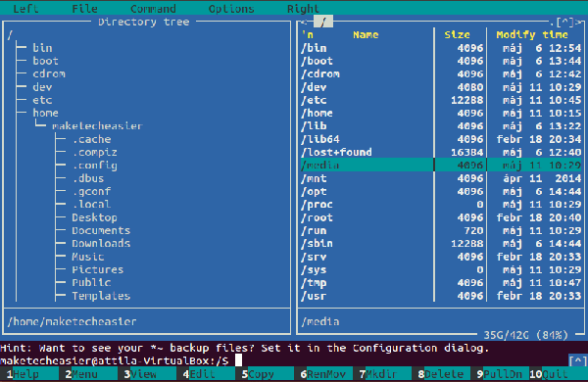Sort right panel by Name column
The height and width of the screenshot is (382, 588).
point(366,35)
